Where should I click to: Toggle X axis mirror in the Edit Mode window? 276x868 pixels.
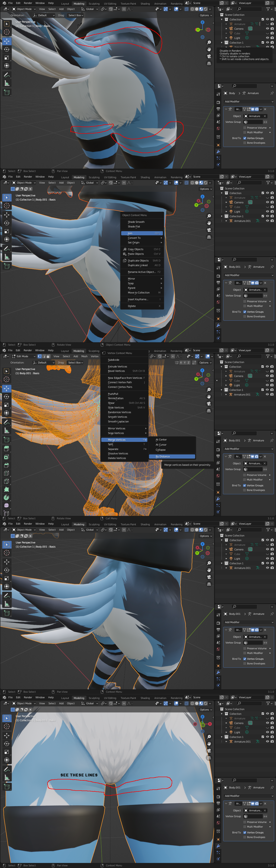(181, 363)
